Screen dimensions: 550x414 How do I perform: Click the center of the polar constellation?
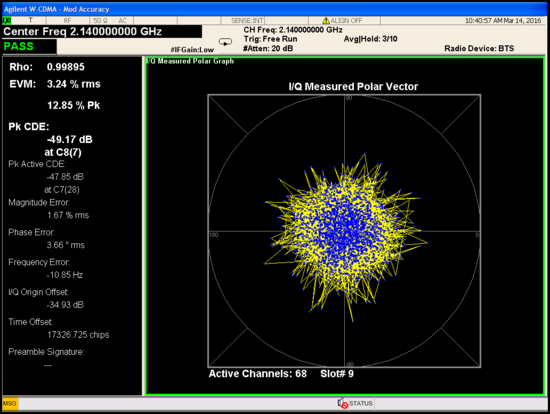pos(344,231)
